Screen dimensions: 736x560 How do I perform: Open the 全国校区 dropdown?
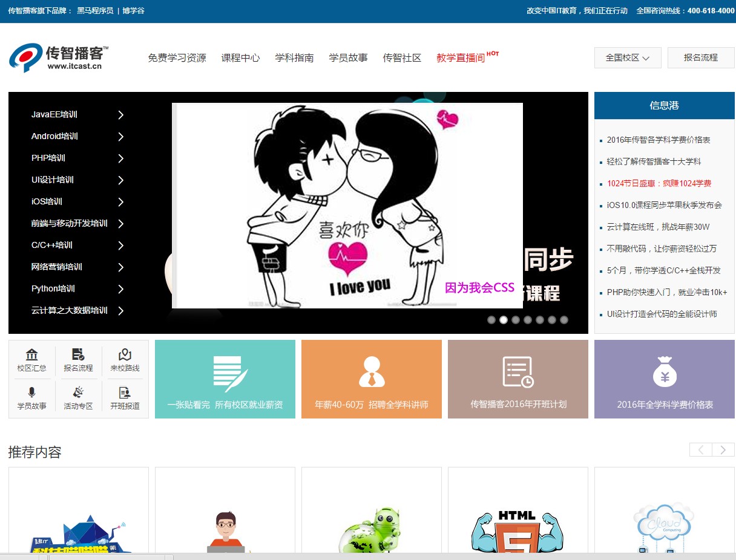(628, 57)
